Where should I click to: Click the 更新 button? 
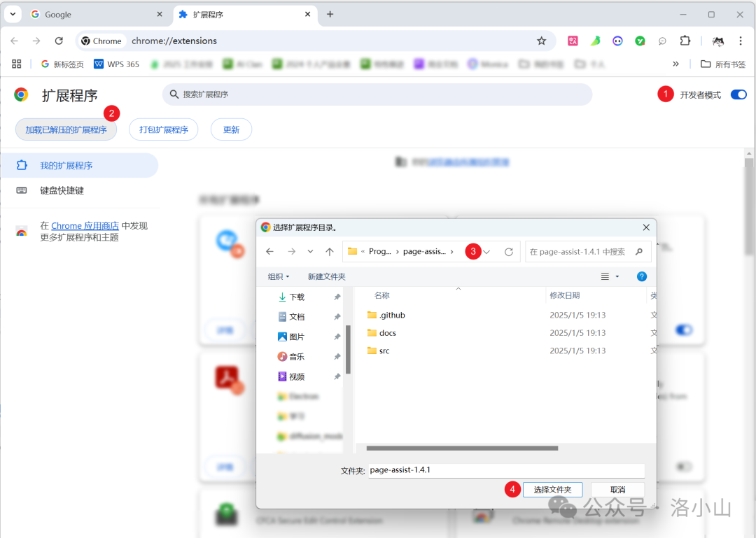pos(231,129)
